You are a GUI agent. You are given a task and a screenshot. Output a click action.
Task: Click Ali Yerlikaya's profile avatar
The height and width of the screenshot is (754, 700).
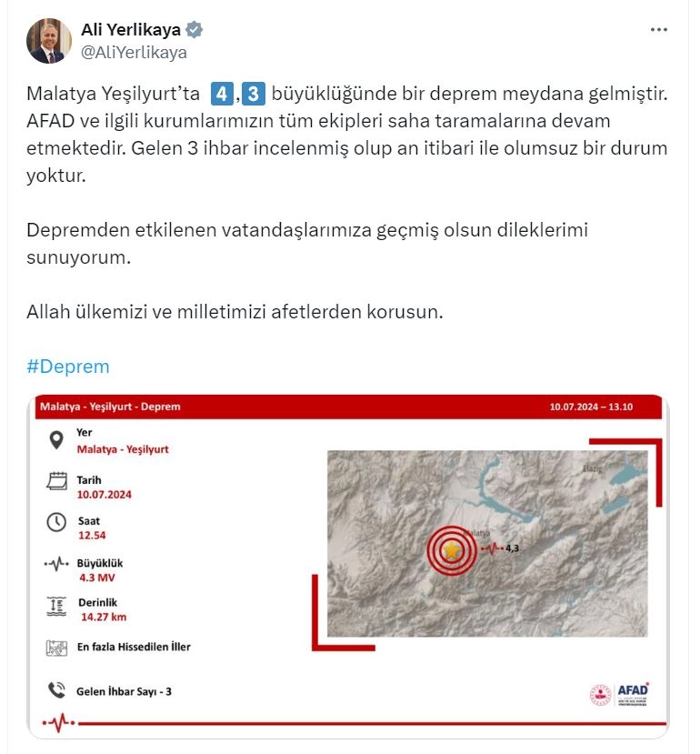48,41
